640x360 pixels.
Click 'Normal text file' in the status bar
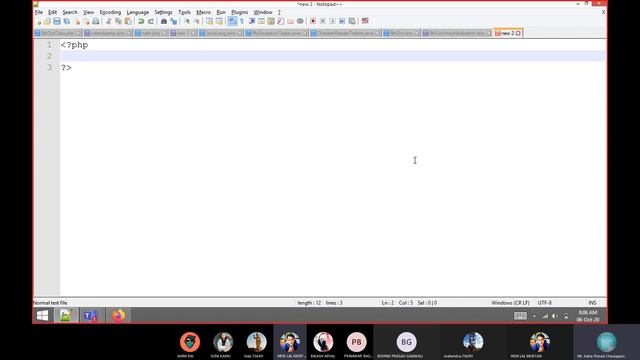50,303
